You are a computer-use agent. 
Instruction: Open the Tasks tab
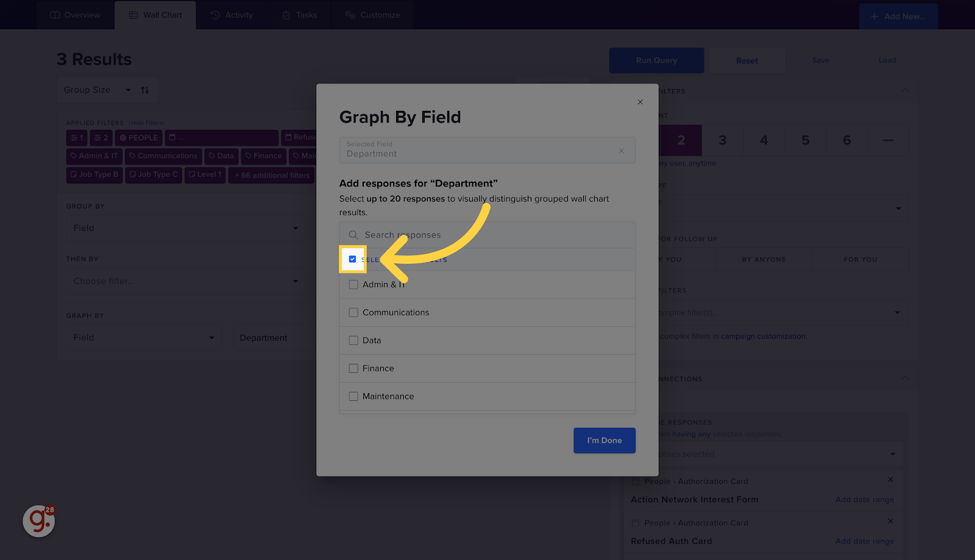click(300, 15)
